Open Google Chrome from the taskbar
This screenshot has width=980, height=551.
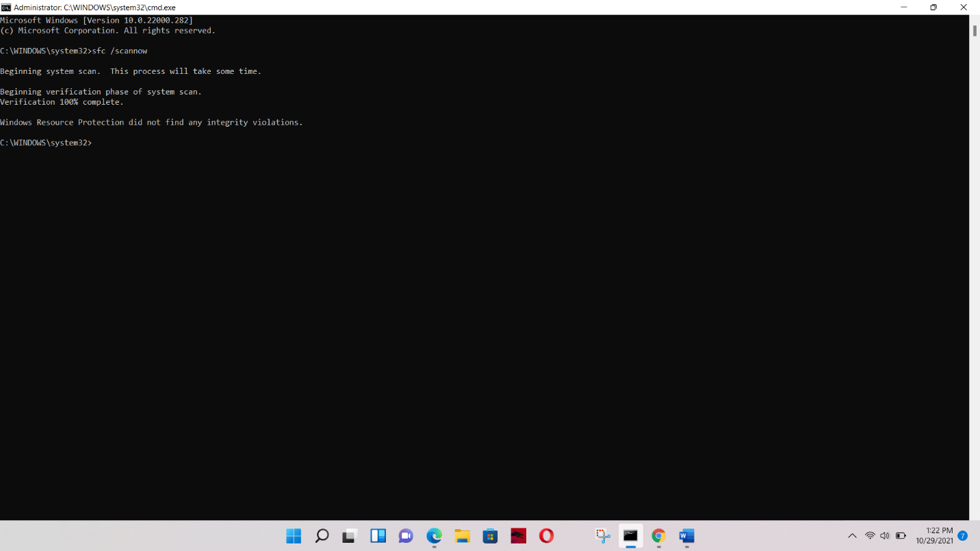click(658, 536)
